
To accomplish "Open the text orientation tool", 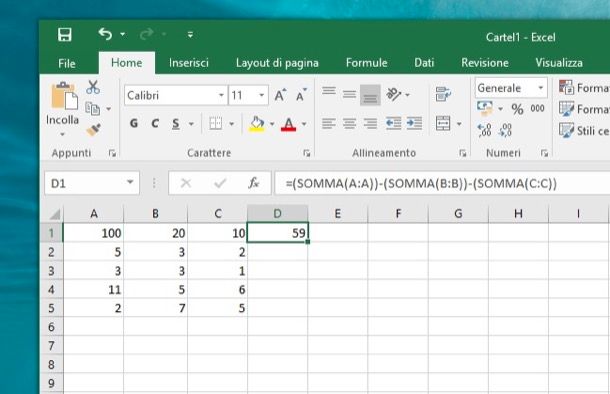I will pyautogui.click(x=394, y=94).
